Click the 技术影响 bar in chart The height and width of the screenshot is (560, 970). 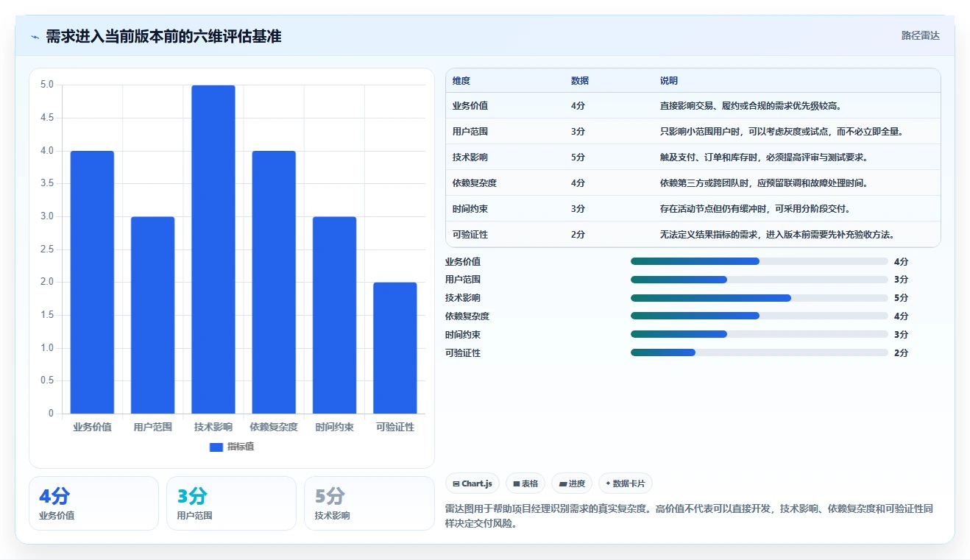click(213, 249)
